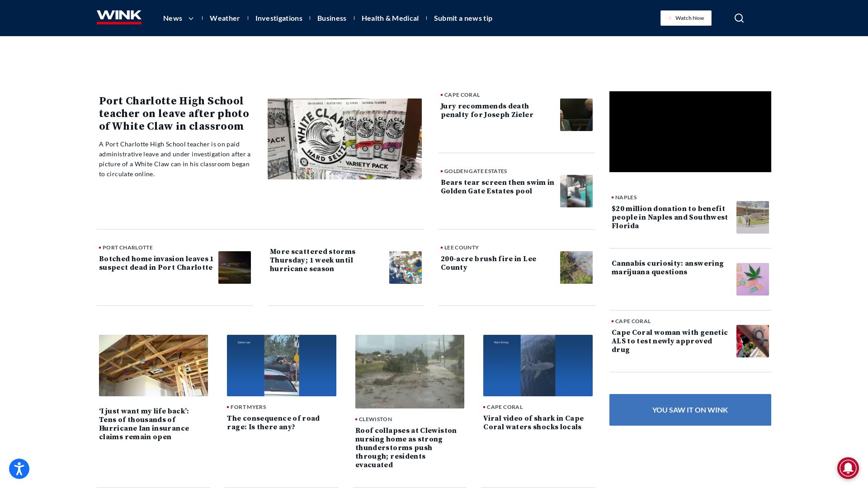Screen dimensions: 868x488
Task: View 200-acre brush fire in Lee County article
Action: (x=488, y=263)
